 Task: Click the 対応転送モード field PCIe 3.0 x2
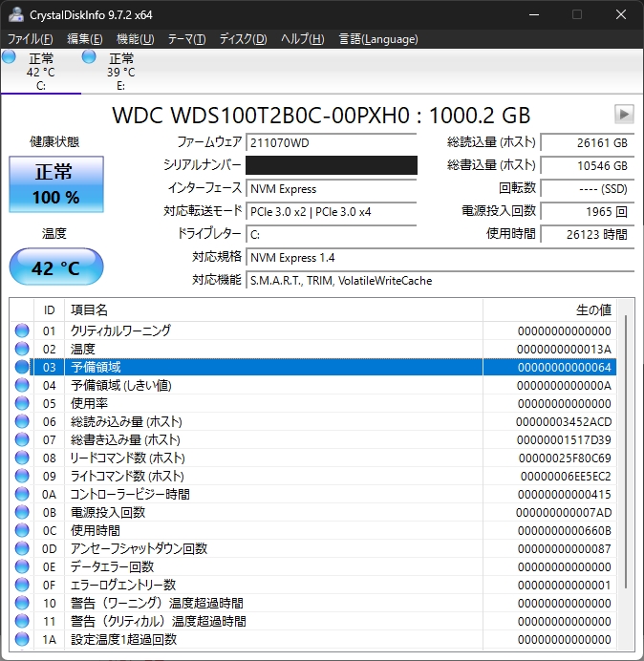tap(331, 211)
